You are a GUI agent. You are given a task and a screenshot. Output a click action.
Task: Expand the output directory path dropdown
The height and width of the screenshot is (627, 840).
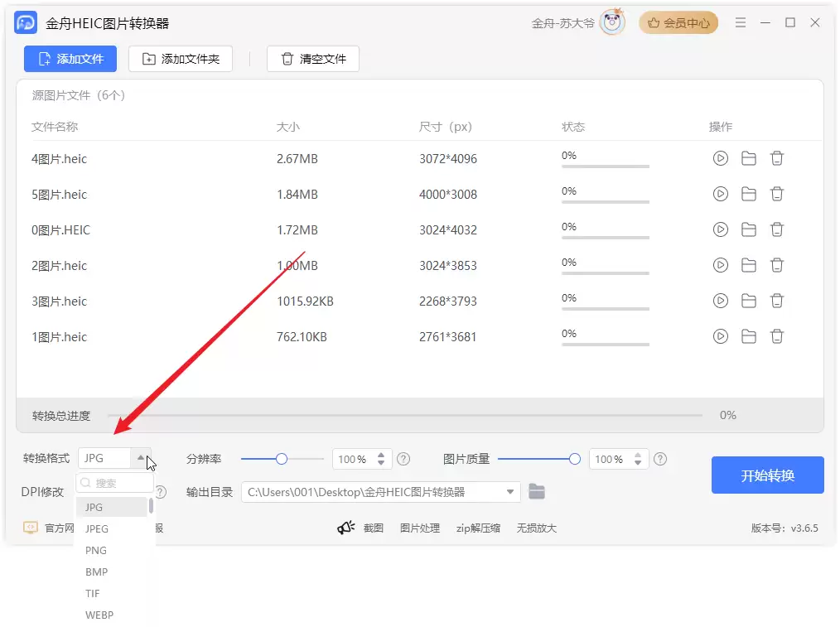[510, 491]
